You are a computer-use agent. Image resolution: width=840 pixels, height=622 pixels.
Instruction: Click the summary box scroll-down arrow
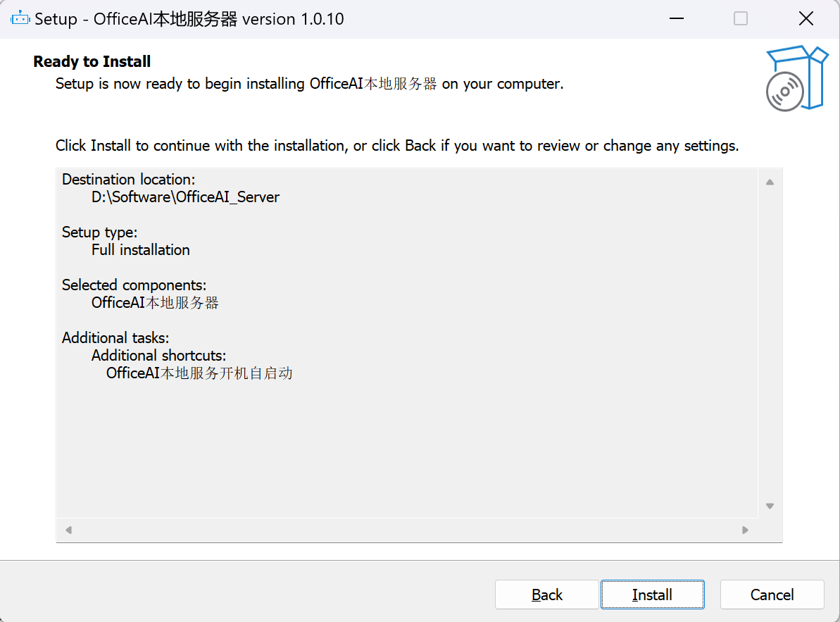pos(770,506)
